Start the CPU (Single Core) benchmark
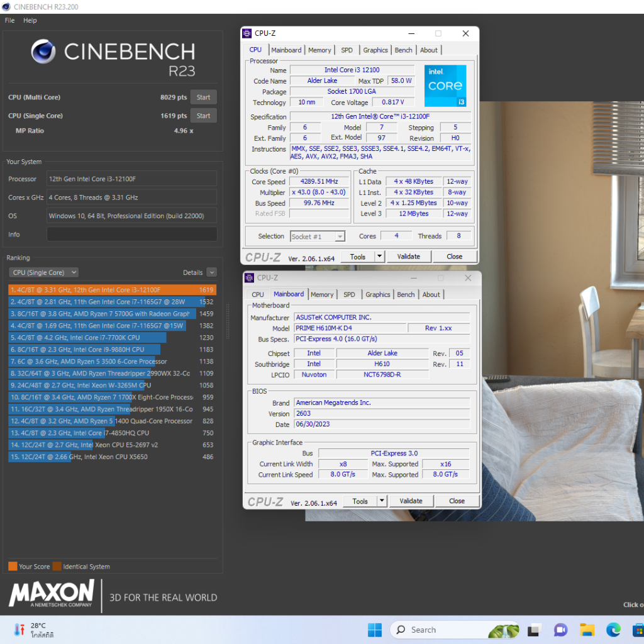Screen dimensions: 644x644 (x=203, y=116)
